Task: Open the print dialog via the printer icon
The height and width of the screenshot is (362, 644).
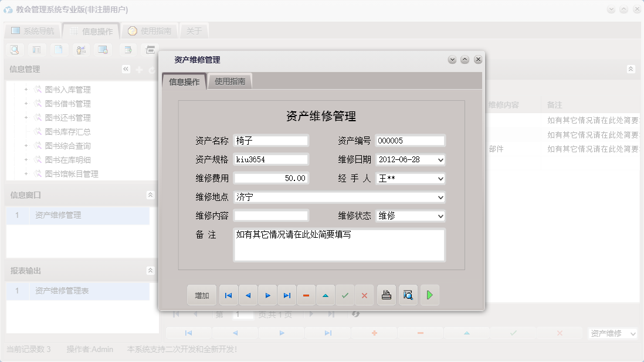Action: click(x=386, y=295)
